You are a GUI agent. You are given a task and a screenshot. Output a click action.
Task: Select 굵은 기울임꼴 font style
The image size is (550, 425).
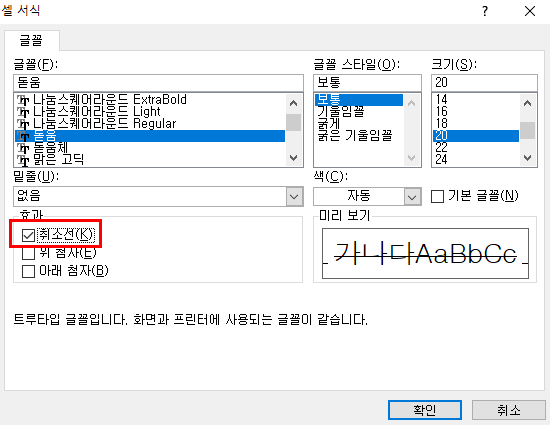click(x=358, y=135)
